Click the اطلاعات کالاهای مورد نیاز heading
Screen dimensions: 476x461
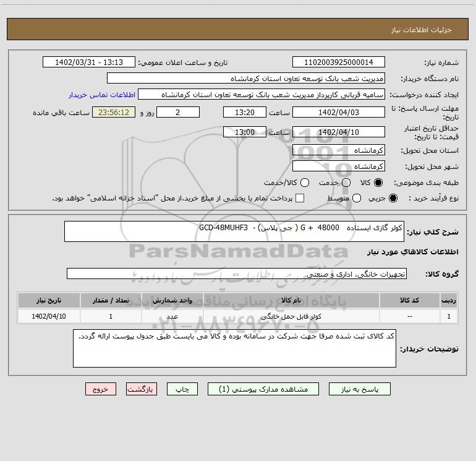tap(412, 252)
